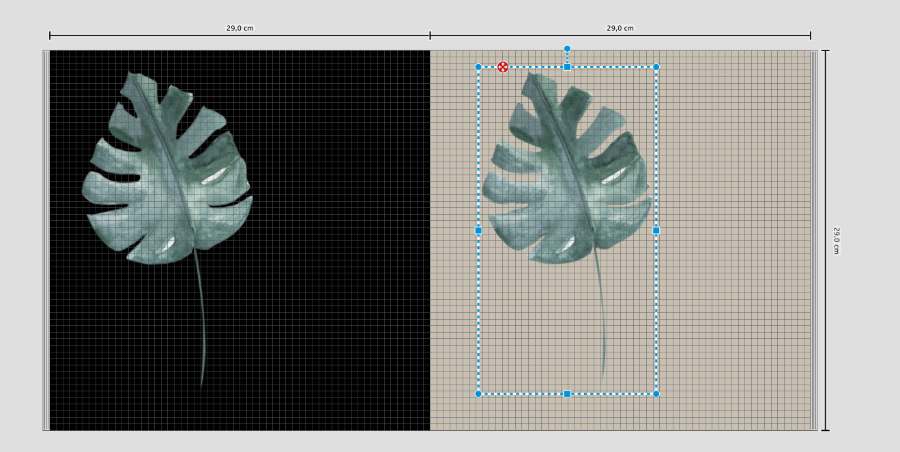Viewport: 900px width, 452px height.
Task: Click the bottom-right corner resize handle
Action: point(656,394)
